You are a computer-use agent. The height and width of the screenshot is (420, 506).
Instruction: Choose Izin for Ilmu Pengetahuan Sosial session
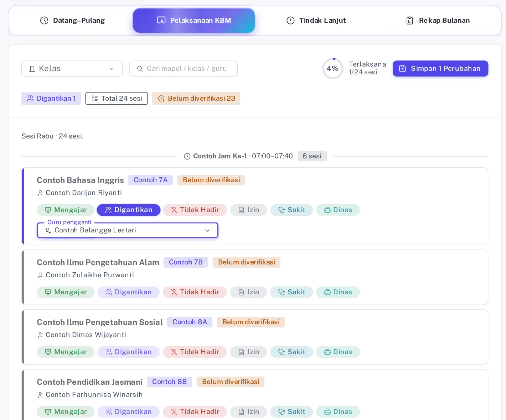click(249, 352)
